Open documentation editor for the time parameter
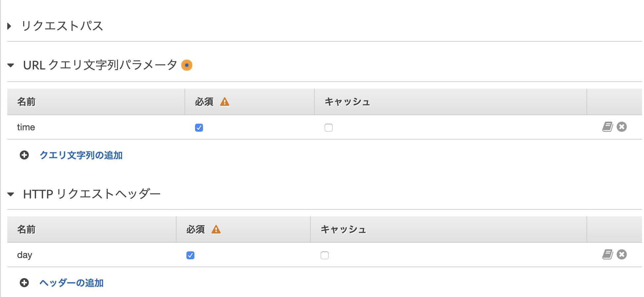644x297 pixels. (607, 127)
